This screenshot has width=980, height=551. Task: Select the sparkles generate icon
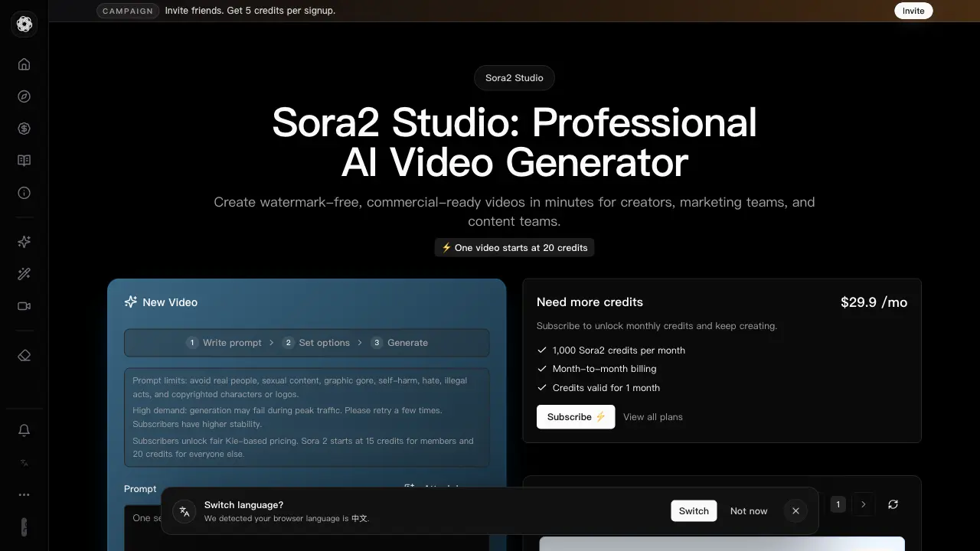tap(24, 242)
